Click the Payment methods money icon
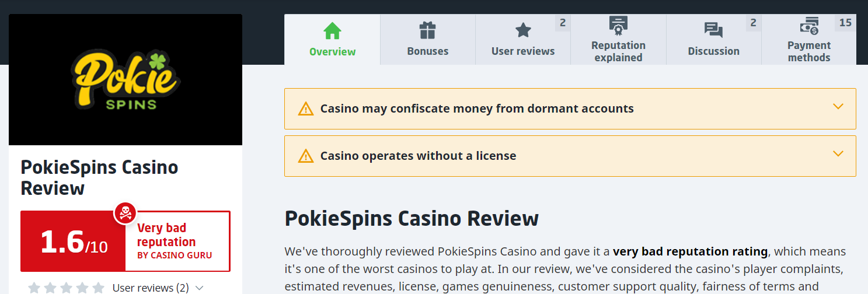 click(x=808, y=26)
